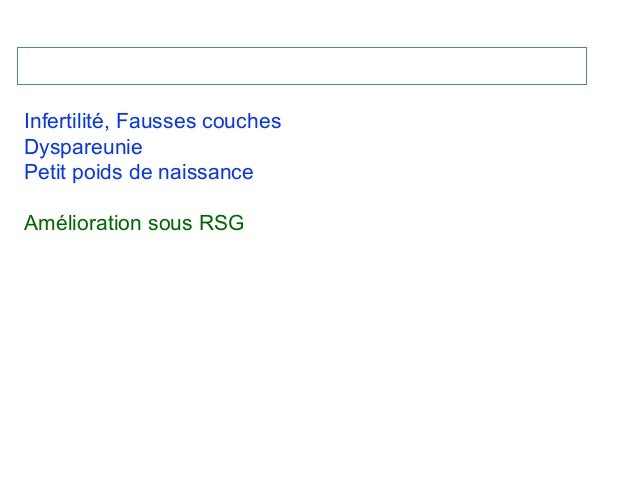
Task: Click the top border of title box
Action: click(x=300, y=47)
